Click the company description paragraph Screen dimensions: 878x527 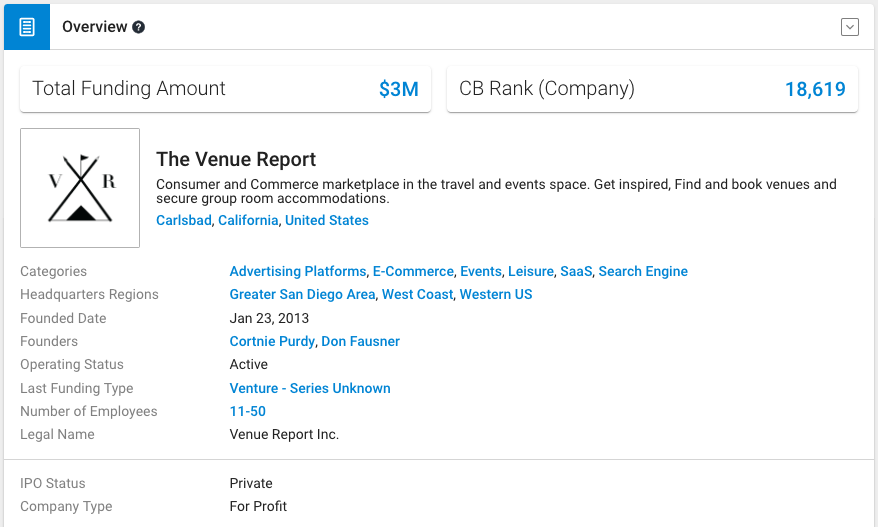[496, 191]
